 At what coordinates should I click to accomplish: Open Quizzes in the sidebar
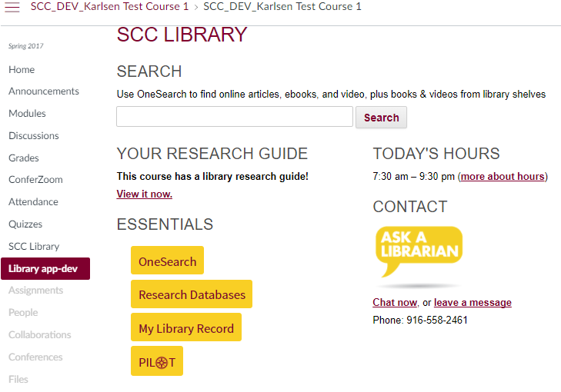click(25, 224)
